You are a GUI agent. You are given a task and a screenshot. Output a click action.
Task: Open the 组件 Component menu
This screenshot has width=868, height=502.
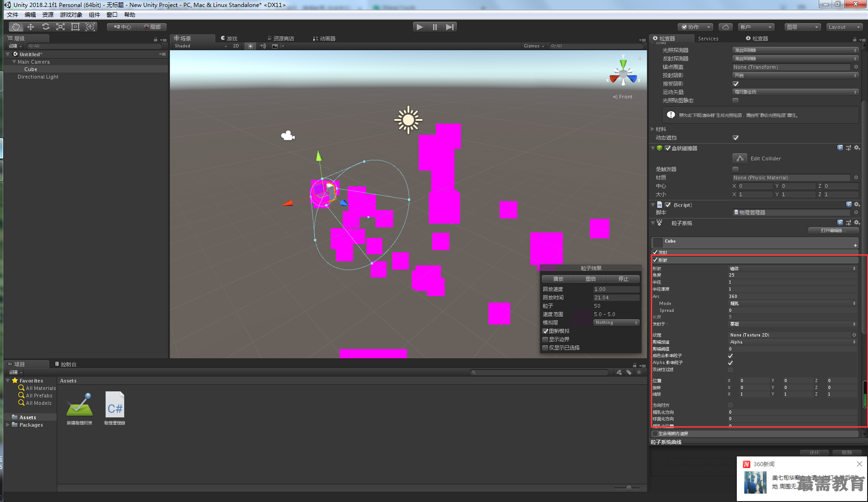pos(94,15)
